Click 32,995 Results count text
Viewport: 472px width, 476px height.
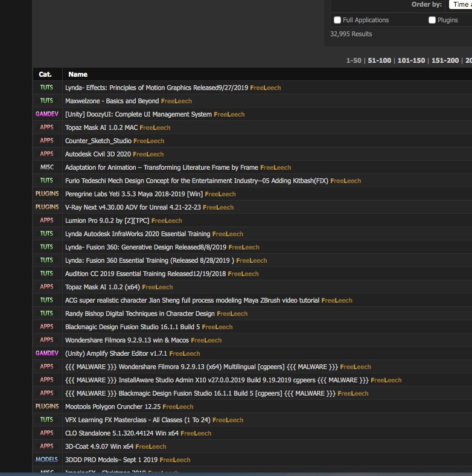351,34
